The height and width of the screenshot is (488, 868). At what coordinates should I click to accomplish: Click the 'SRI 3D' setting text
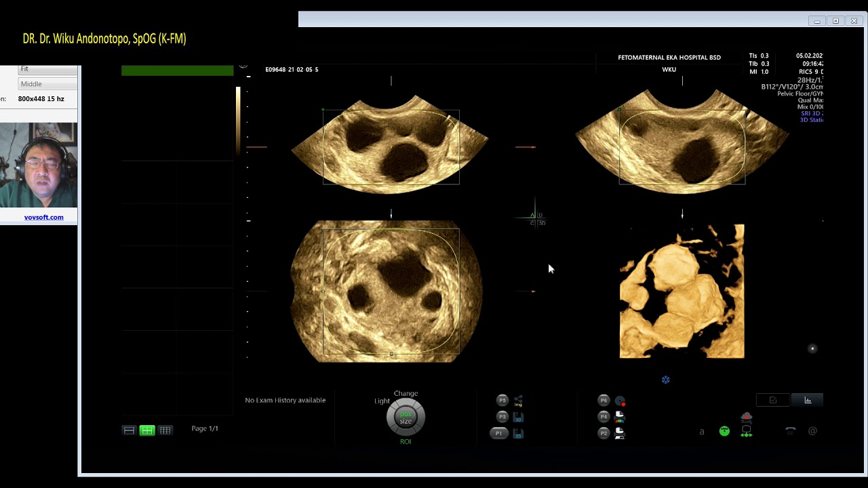point(812,114)
